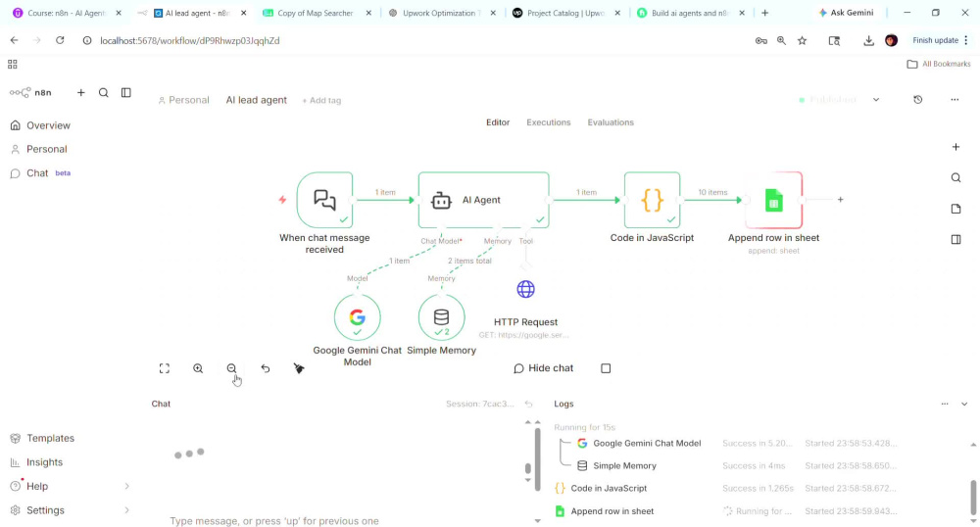980x527 pixels.
Task: Click the n8n logo in sidebar
Action: [30, 92]
